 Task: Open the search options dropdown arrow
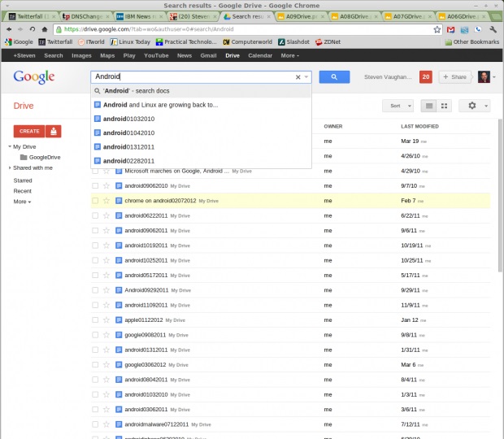coord(306,77)
